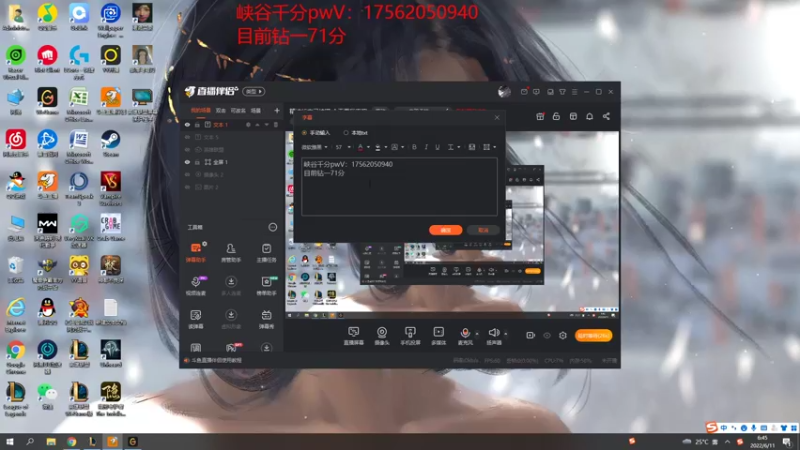Close the subtitle dialog with X
This screenshot has height=450, width=800.
[x=497, y=117]
